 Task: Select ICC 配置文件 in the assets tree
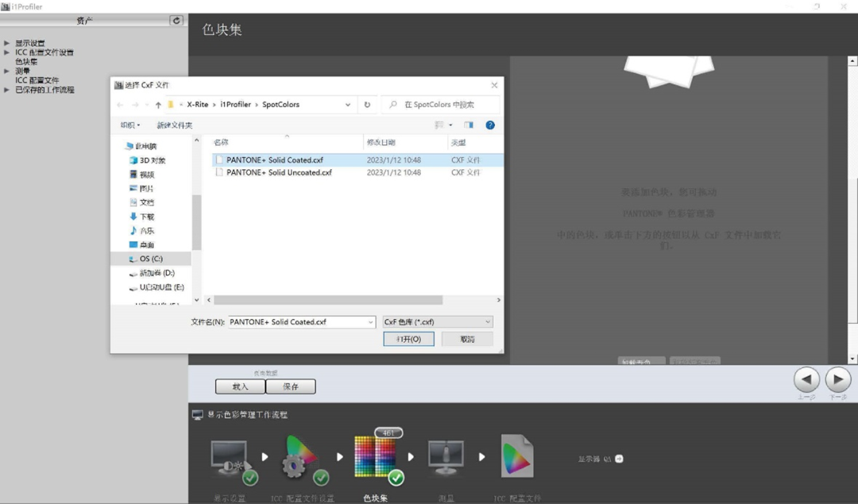[x=37, y=80]
